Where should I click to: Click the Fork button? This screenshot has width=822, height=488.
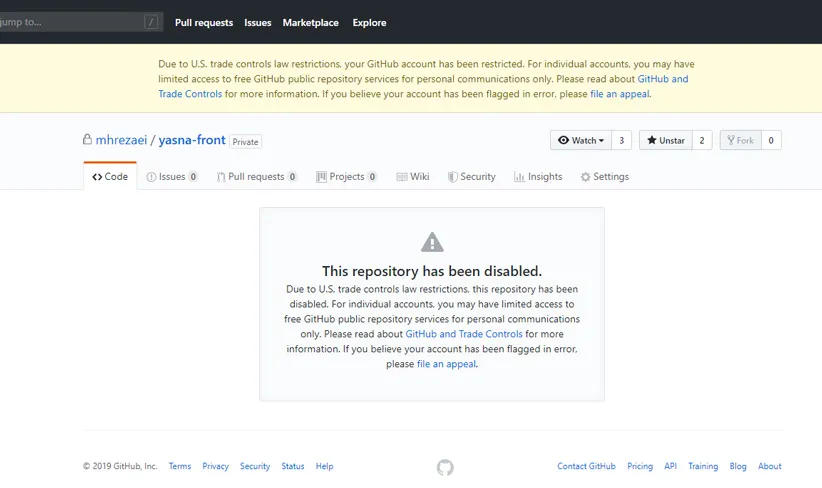pos(740,141)
